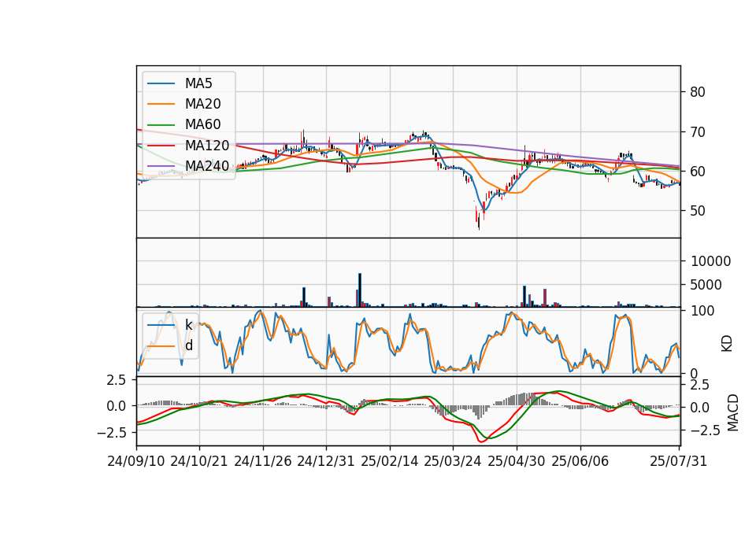The image size is (756, 543).
Task: Click the MA20 legend label
Action: click(x=202, y=104)
